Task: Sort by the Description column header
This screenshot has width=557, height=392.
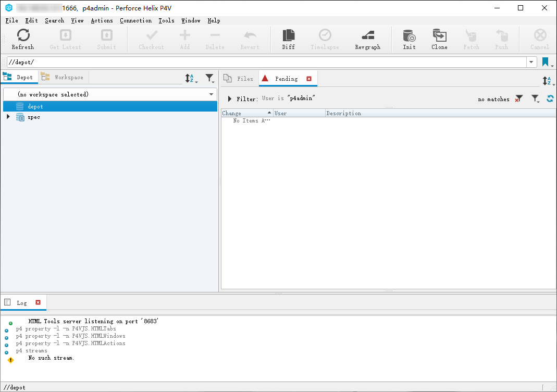Action: click(x=440, y=113)
